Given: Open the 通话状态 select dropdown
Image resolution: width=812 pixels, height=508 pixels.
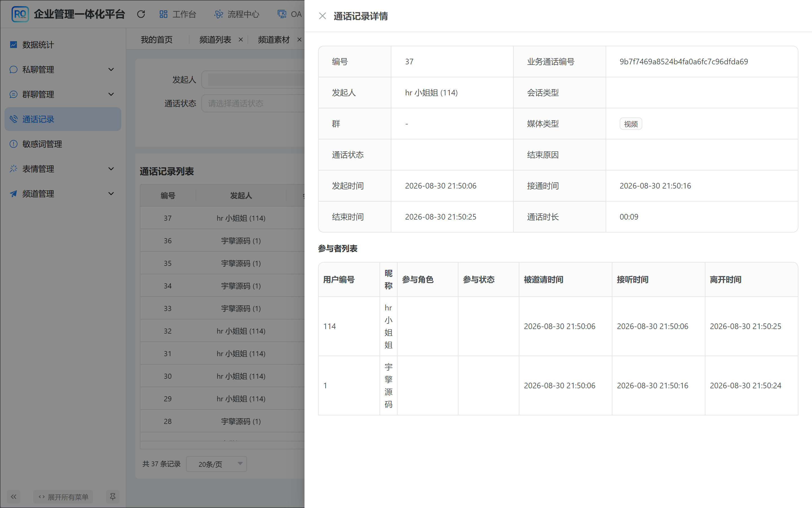Looking at the screenshot, I should click(x=253, y=103).
